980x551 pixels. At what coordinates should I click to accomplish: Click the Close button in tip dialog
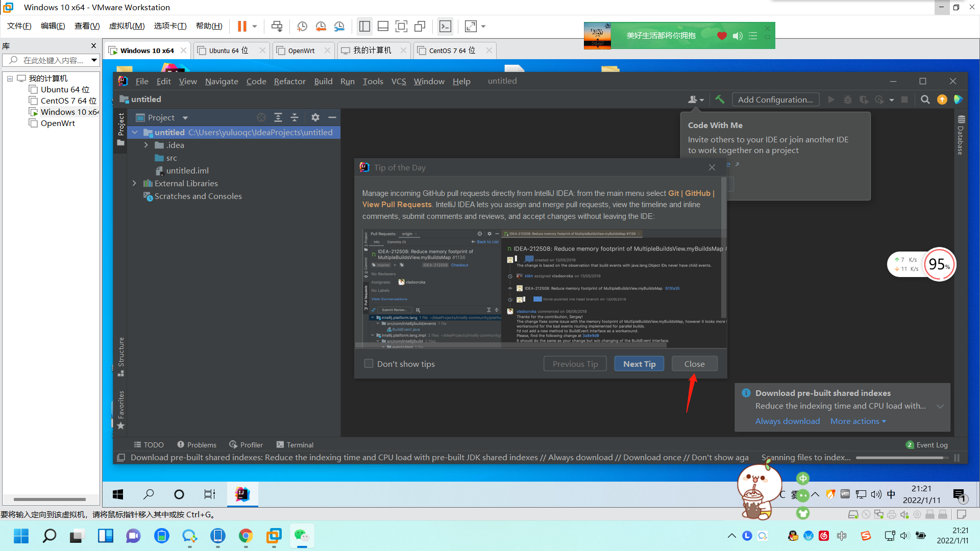pos(694,364)
